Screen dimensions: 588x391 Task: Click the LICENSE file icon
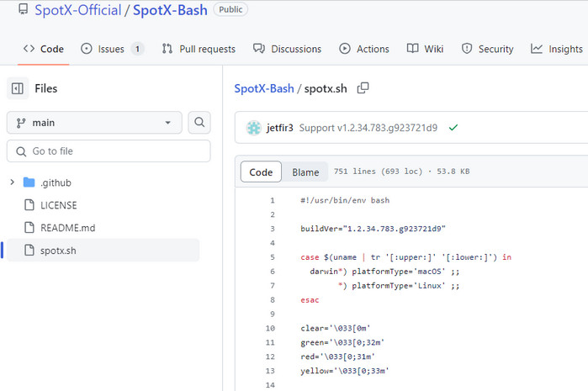coord(29,205)
